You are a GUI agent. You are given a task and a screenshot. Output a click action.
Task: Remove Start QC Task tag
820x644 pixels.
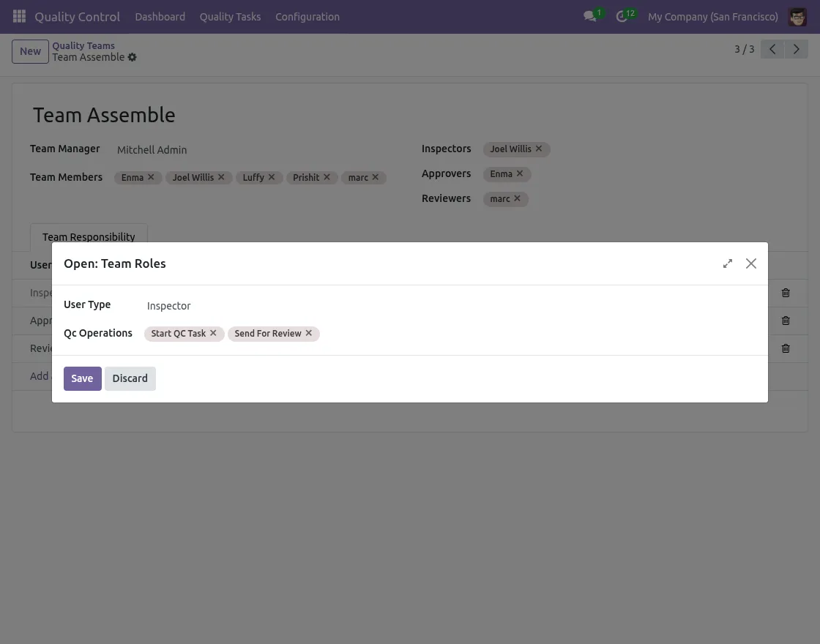tap(213, 333)
